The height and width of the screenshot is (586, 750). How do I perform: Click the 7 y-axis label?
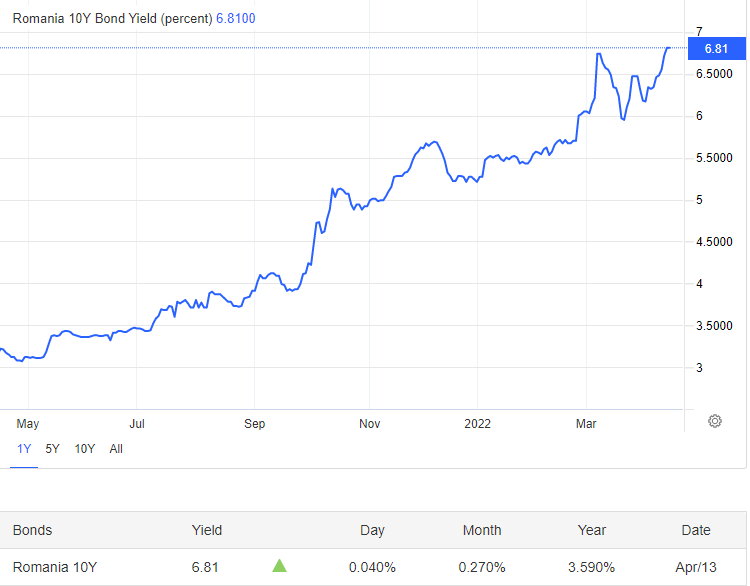click(x=699, y=32)
